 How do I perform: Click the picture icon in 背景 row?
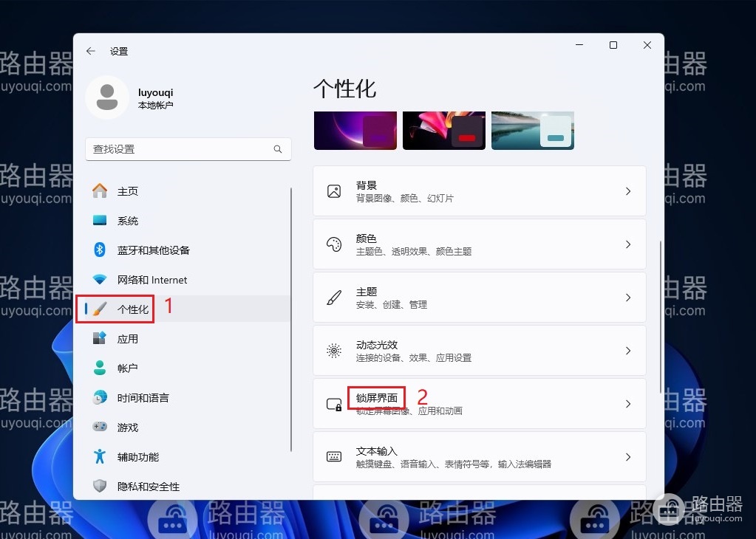click(x=334, y=191)
